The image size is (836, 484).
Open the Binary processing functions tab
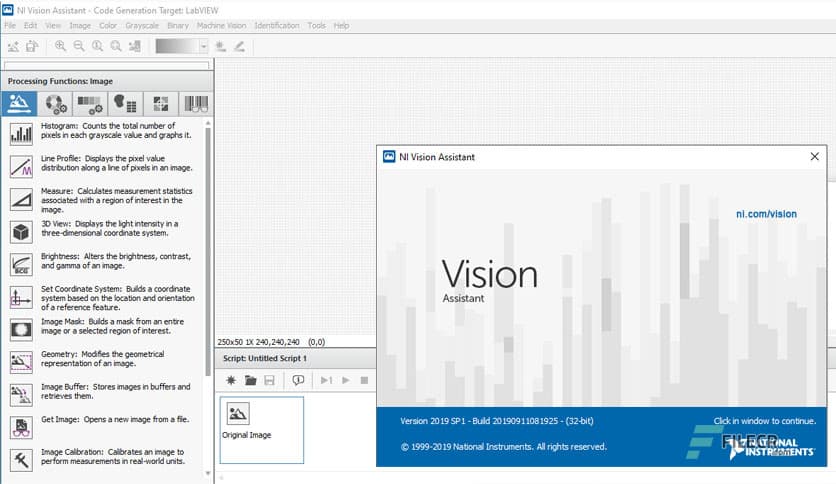pyautogui.click(x=125, y=103)
